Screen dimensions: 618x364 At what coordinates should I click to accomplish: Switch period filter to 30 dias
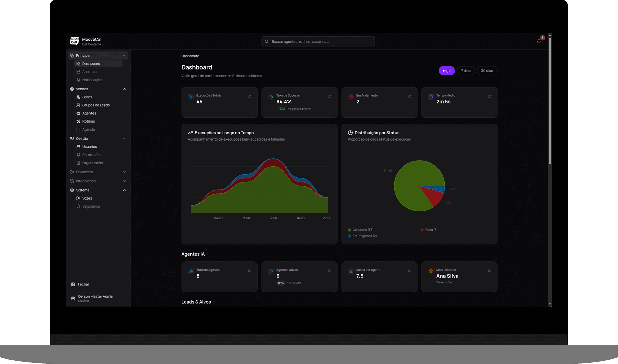point(487,71)
